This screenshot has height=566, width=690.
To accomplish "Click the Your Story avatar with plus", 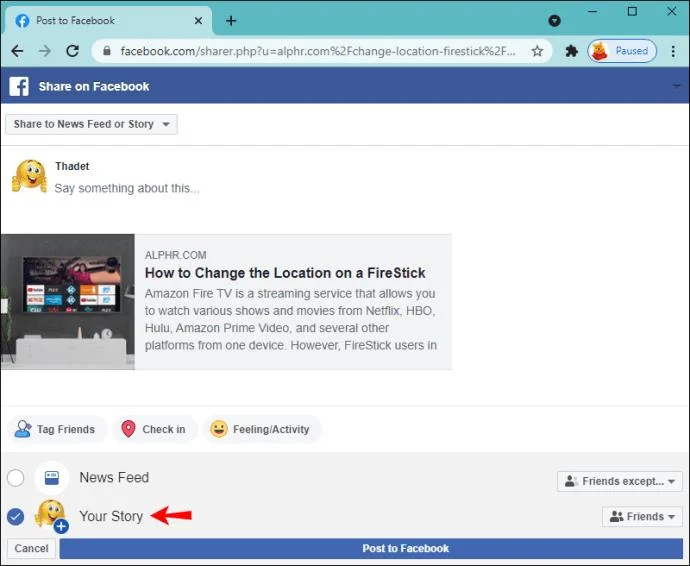I will point(52,516).
